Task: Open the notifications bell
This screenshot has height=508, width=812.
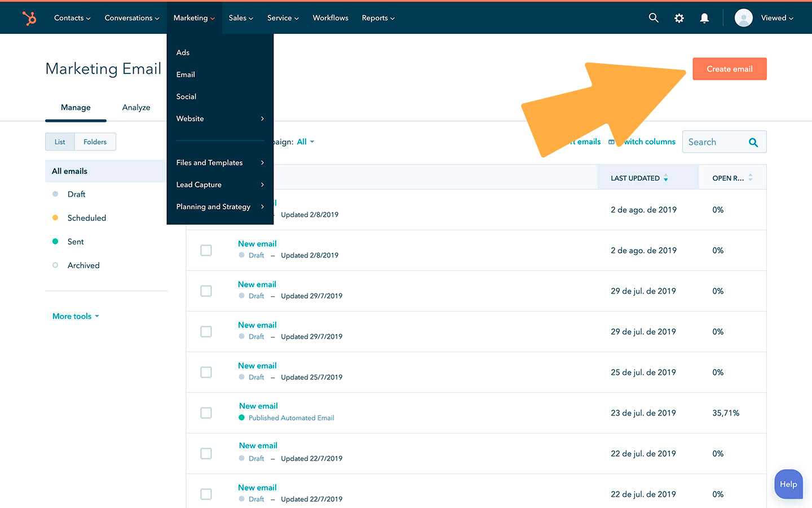Action: (x=704, y=18)
